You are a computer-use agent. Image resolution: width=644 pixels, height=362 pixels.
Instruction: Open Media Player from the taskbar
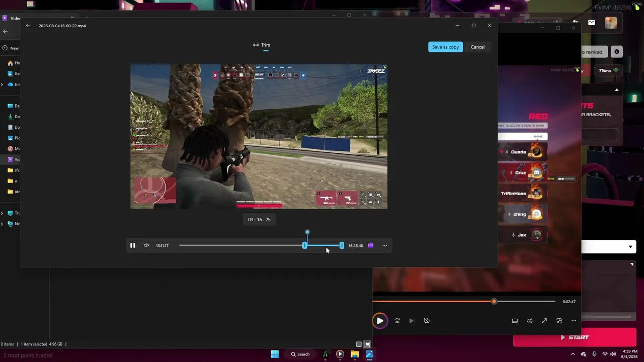(340, 354)
